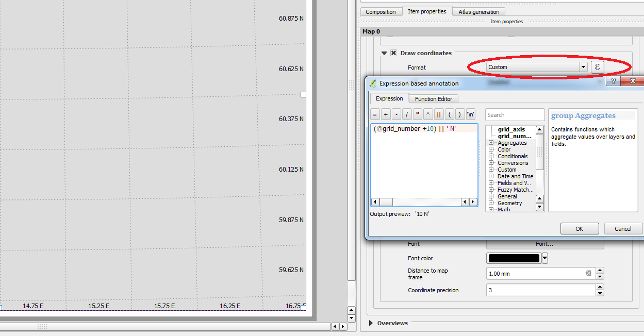Click the plus operator icon
This screenshot has height=336, width=644.
click(x=386, y=114)
